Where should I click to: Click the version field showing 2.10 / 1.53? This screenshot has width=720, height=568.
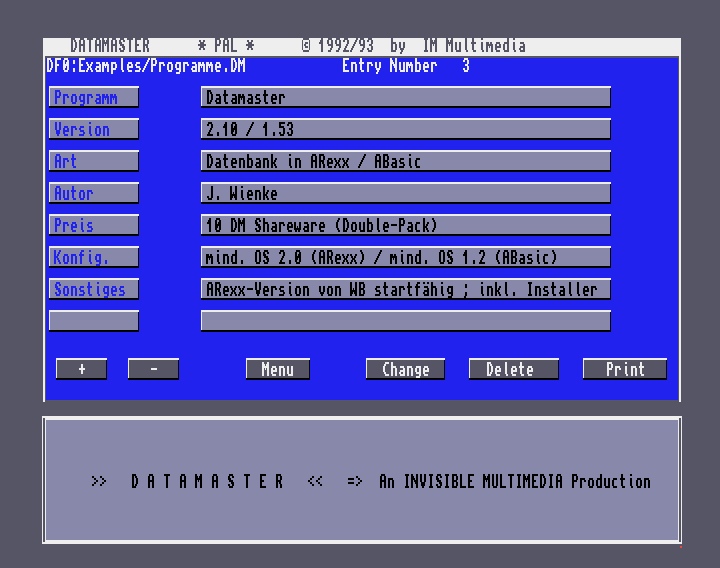405,129
